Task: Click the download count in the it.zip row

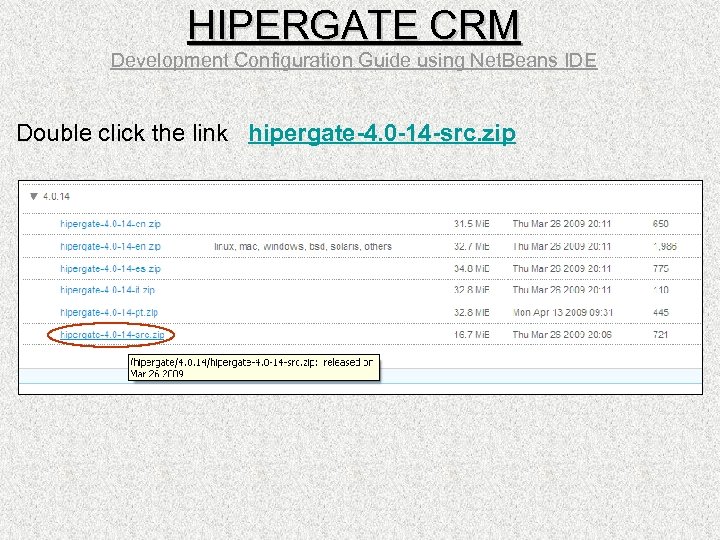Action: click(660, 290)
